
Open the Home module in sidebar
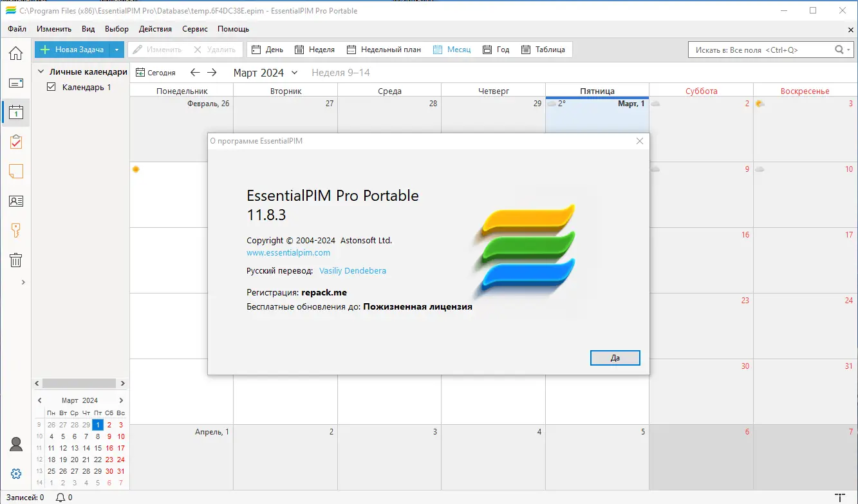tap(15, 53)
